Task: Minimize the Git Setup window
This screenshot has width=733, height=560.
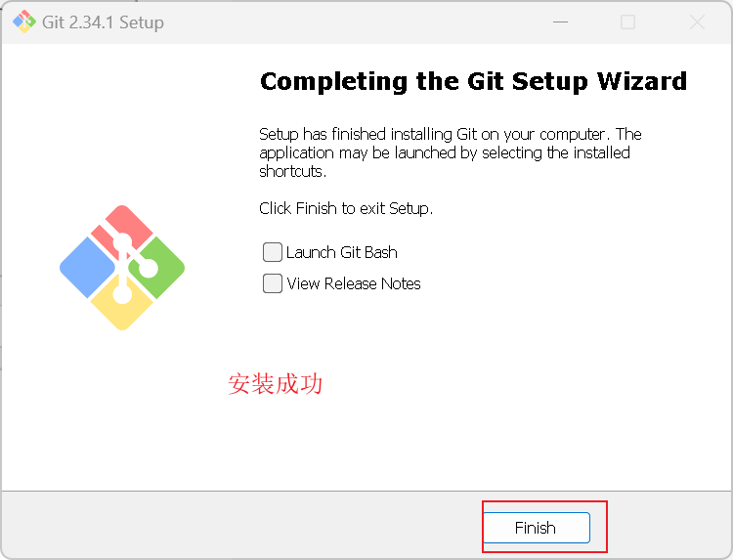Action: tap(560, 22)
